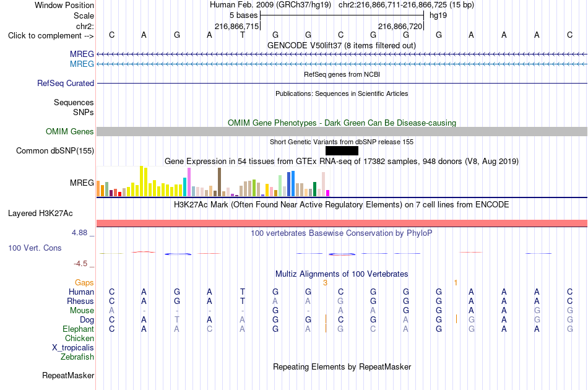Click the orange gap count '3'
Image resolution: width=588 pixels, height=390 pixels.
point(325,283)
